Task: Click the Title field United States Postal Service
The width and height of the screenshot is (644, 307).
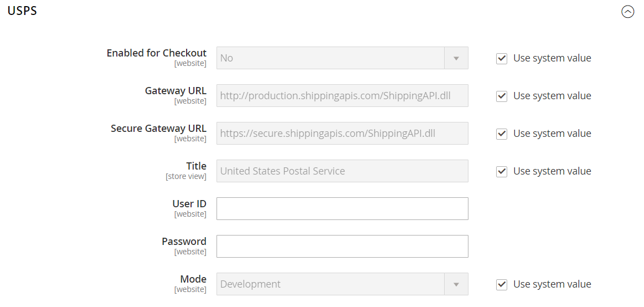Action: click(342, 171)
